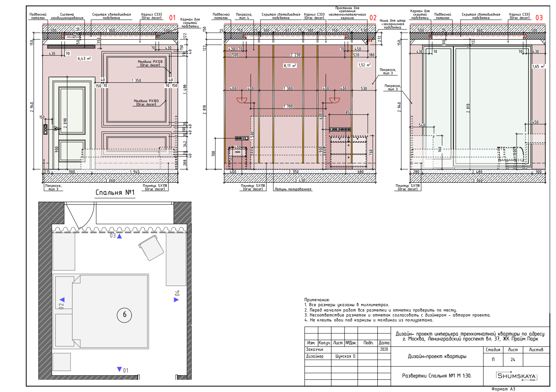The width and height of the screenshot is (556, 392).
Task: Click the light switch block beside the door
Action: click(x=45, y=129)
